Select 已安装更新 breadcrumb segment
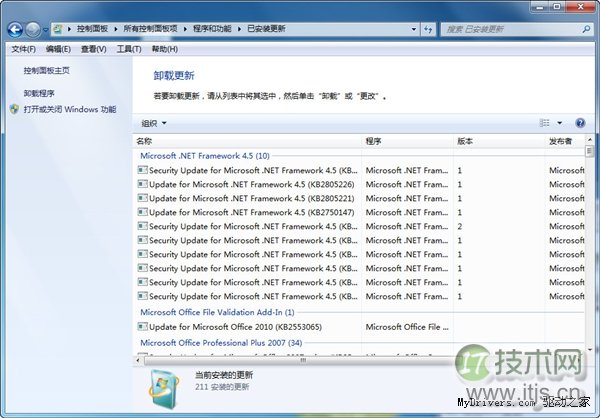 (x=266, y=29)
